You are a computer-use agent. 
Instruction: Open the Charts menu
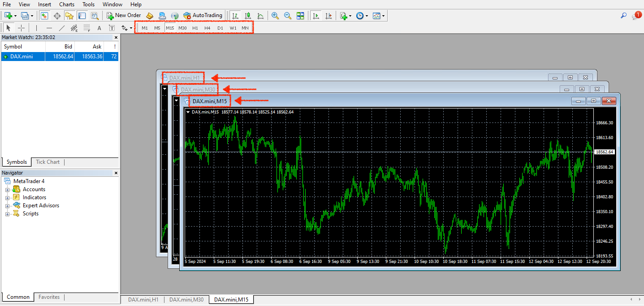[66, 4]
